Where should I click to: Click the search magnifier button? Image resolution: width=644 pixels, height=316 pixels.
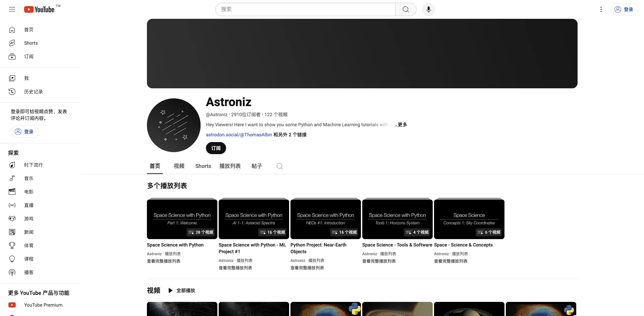[x=406, y=9]
